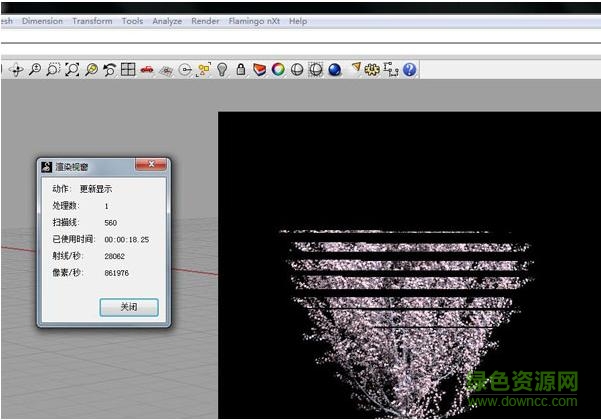
Task: Open the Edit Layers icon
Action: click(259, 70)
